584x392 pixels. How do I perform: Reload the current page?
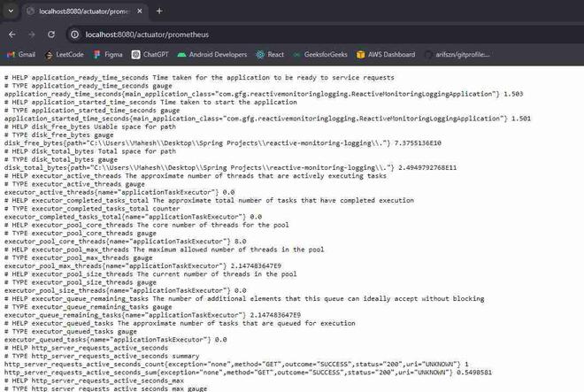pos(51,35)
